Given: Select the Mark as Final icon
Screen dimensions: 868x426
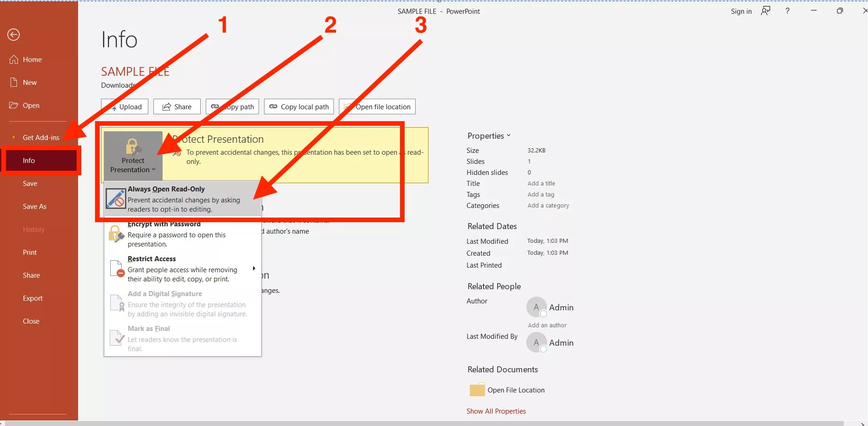Looking at the screenshot, I should tap(116, 338).
